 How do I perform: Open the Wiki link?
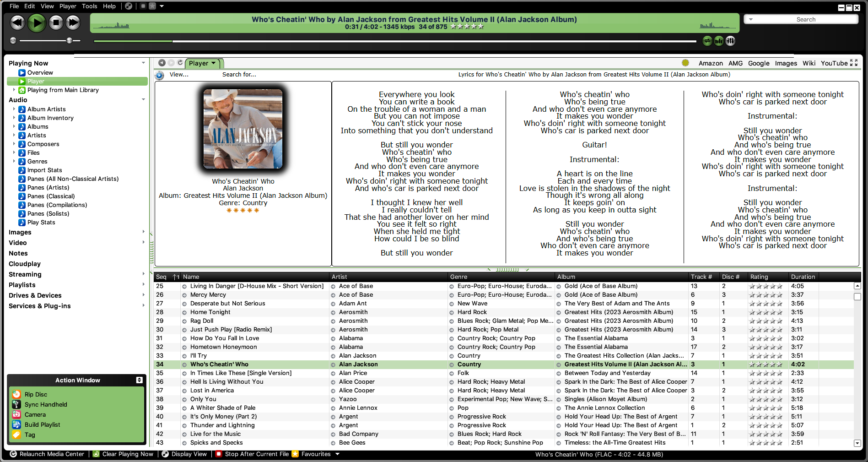click(809, 63)
